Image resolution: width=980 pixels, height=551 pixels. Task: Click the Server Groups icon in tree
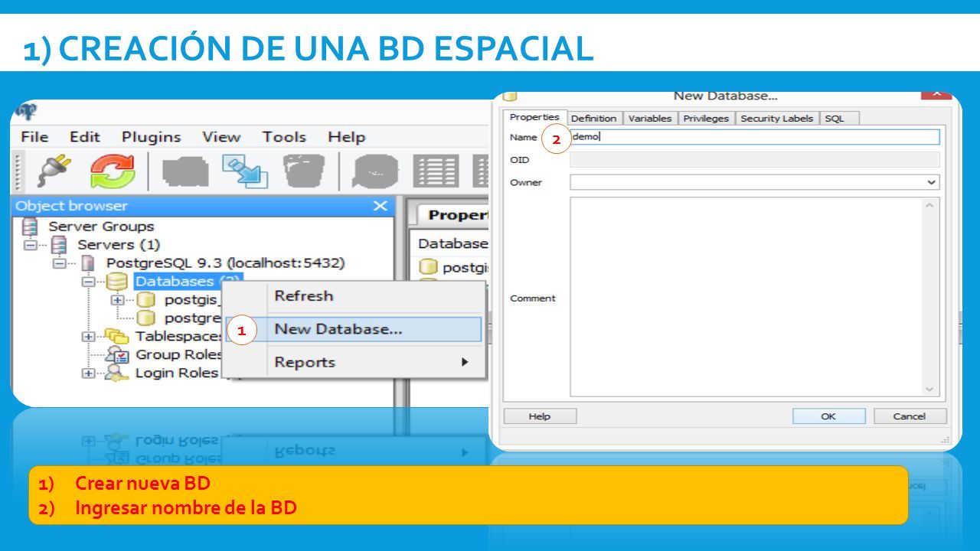point(30,227)
